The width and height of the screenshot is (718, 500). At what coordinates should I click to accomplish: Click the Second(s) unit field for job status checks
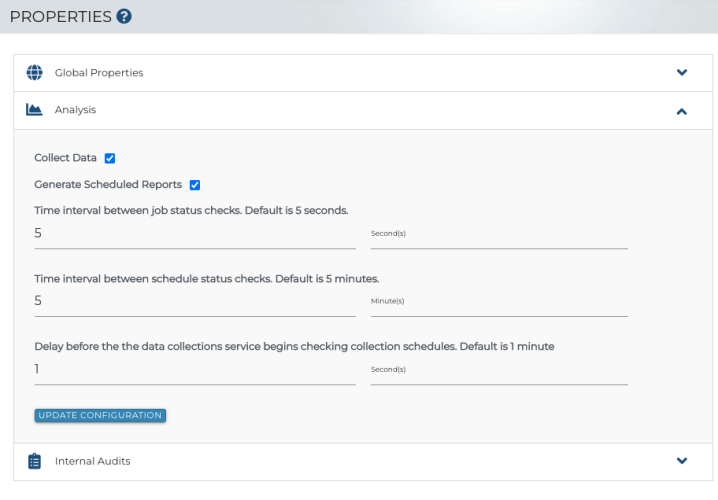498,234
